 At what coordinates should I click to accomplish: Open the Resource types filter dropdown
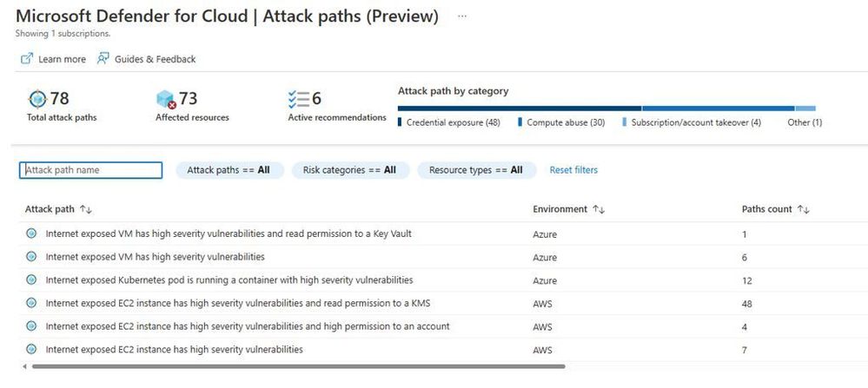476,170
